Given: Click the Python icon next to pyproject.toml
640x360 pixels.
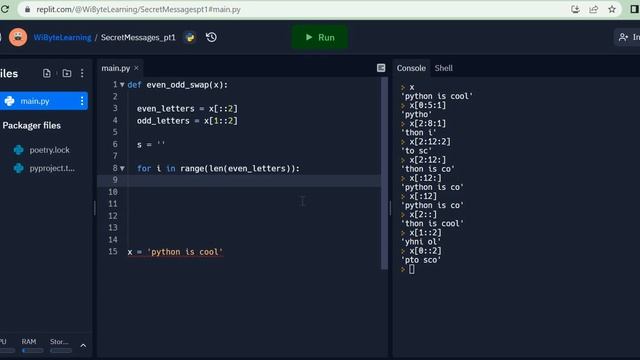Looking at the screenshot, I should 18,168.
